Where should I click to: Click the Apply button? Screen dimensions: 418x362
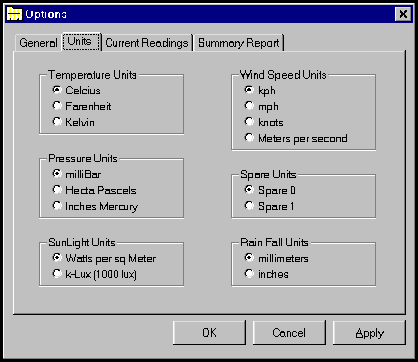[x=369, y=333]
